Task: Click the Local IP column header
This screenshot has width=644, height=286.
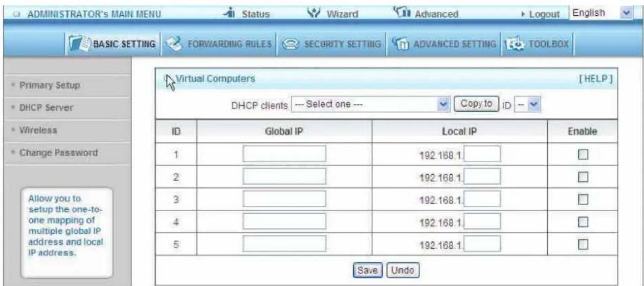Action: (x=459, y=131)
